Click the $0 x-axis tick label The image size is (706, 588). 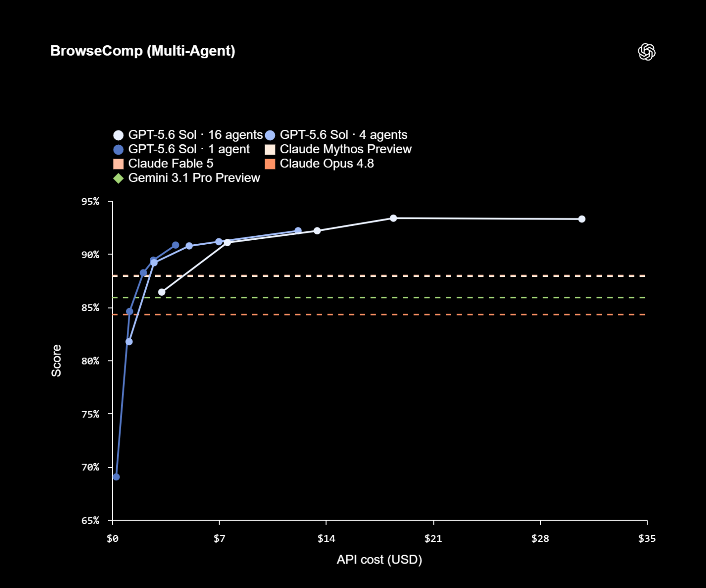click(x=112, y=539)
